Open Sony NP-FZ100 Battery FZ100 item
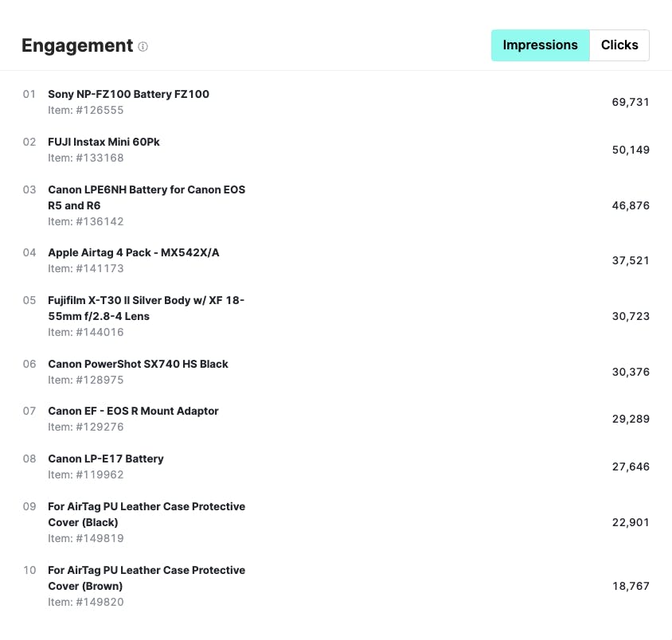672x640 pixels. coord(128,94)
